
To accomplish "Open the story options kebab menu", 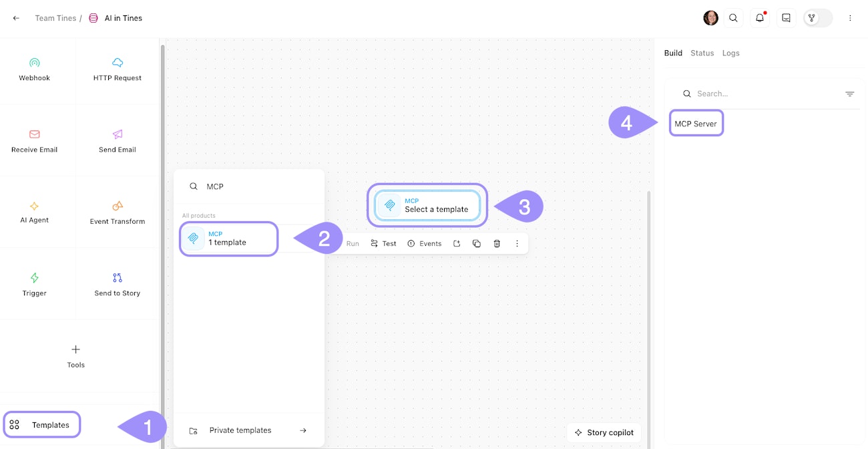I will coord(850,18).
